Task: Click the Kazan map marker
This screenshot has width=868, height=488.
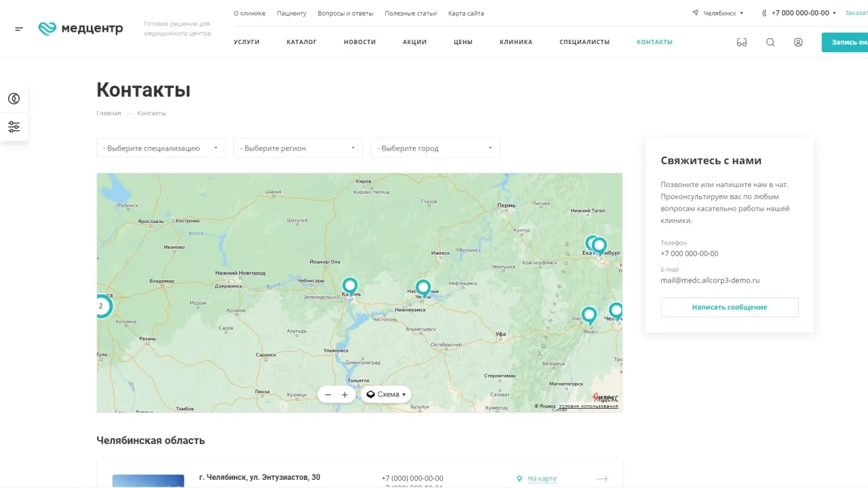Action: pos(349,288)
